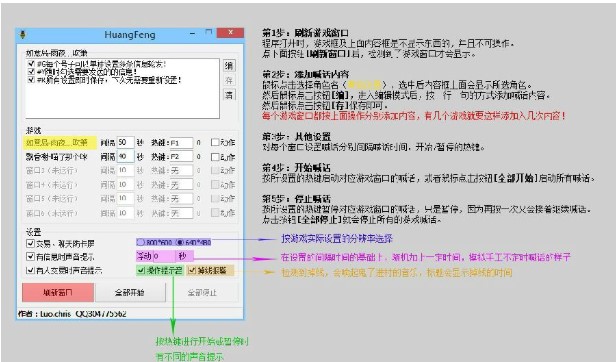Toggle the 交易、聊天防卡屏 checkbox
Image resolution: width=616 pixels, height=362 pixels.
[30, 243]
